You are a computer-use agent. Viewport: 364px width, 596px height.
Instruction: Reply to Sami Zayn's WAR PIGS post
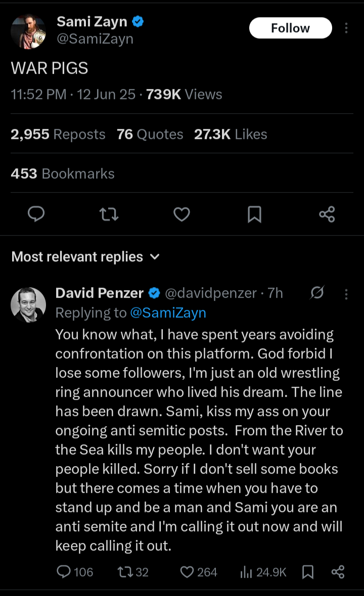click(x=35, y=214)
